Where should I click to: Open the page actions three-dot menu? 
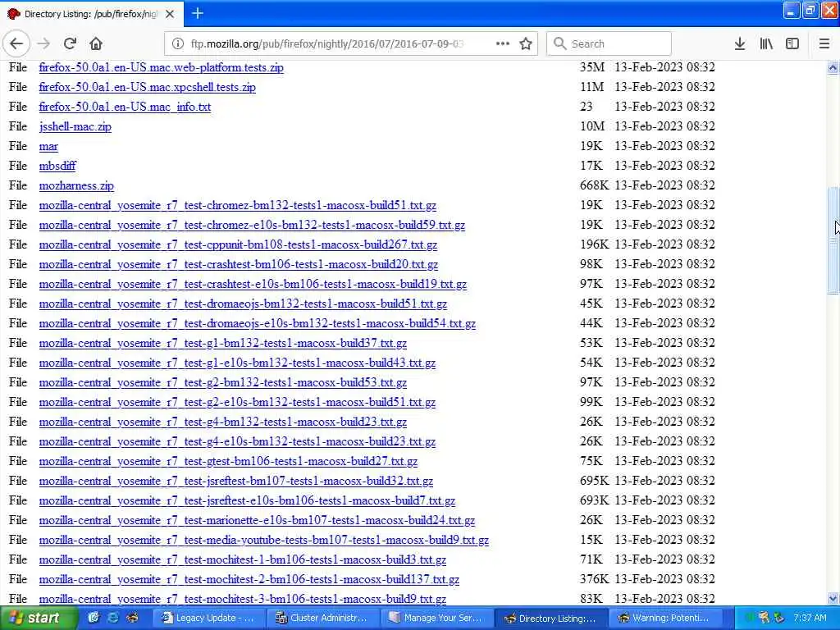tap(503, 43)
